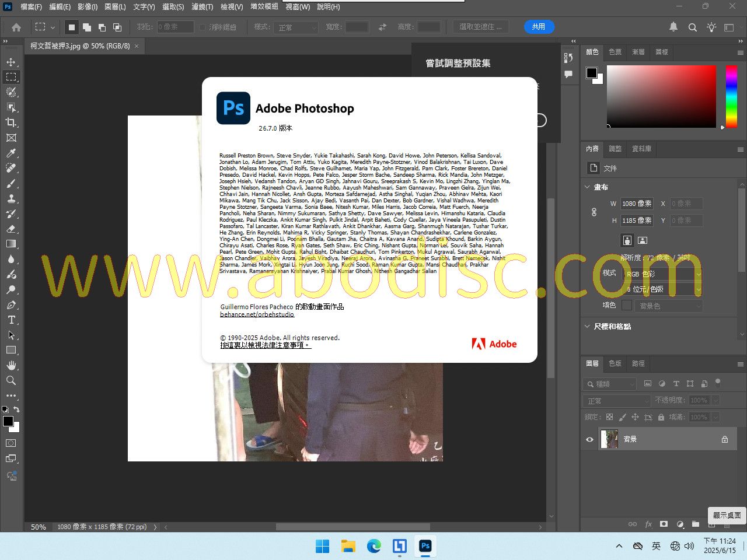Select the Rectangular Marquee tool in toolbar

11,77
